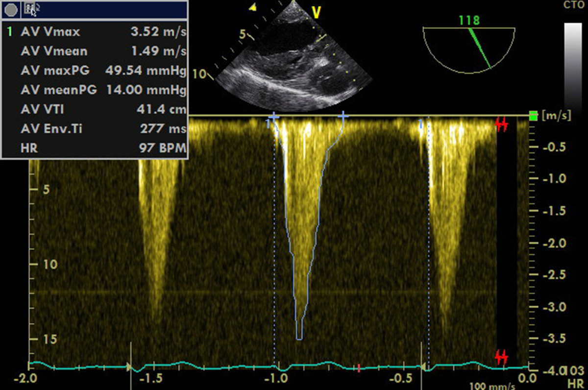588x390 pixels.
Task: Click the AV Env.Ti measurement row
Action: point(96,128)
